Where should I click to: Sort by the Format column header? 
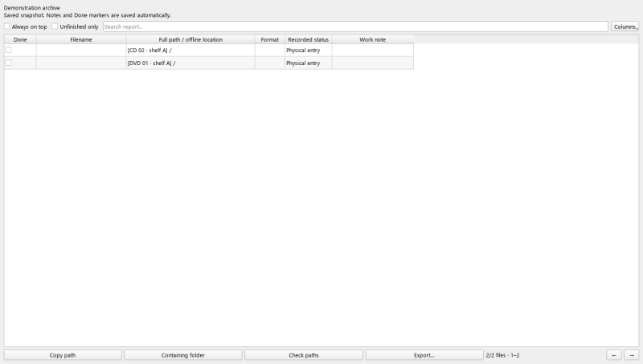270,39
